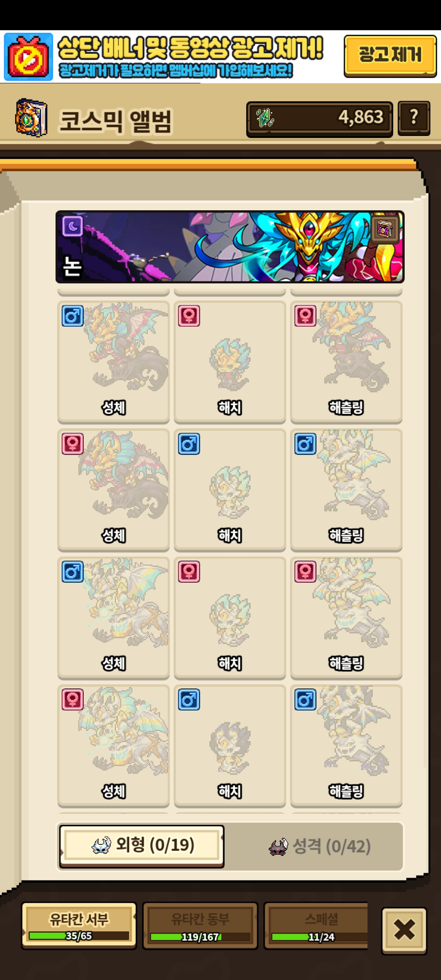
Task: Select the second-row female 성체 dragon card
Action: 114,490
